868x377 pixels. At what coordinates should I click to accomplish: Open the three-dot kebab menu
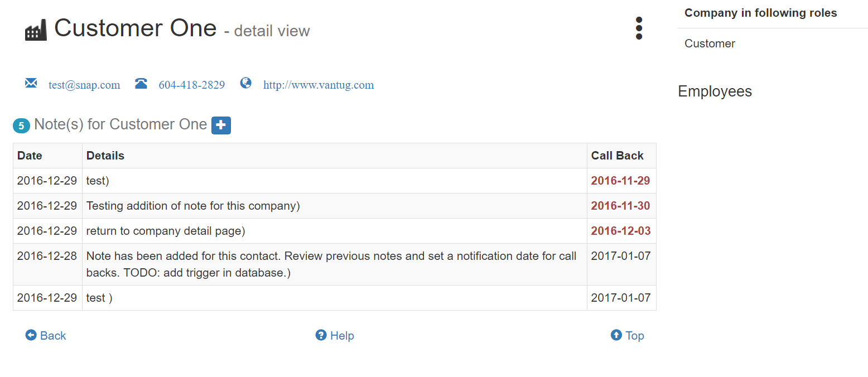coord(639,28)
